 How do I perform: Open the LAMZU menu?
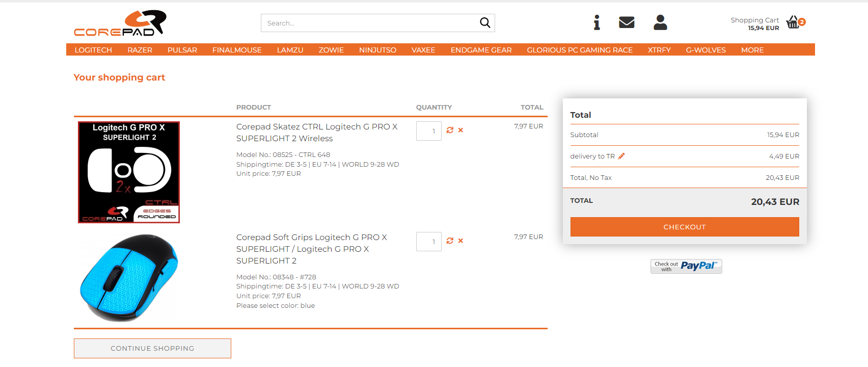290,50
